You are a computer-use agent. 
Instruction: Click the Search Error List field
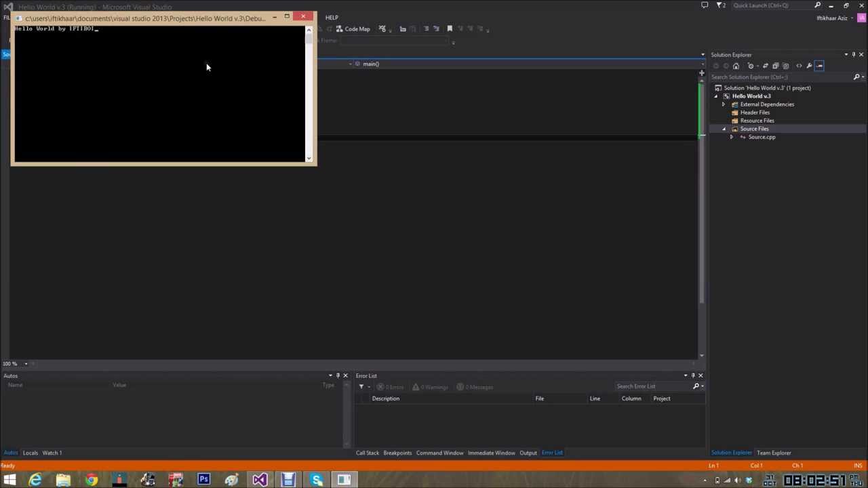pos(652,386)
